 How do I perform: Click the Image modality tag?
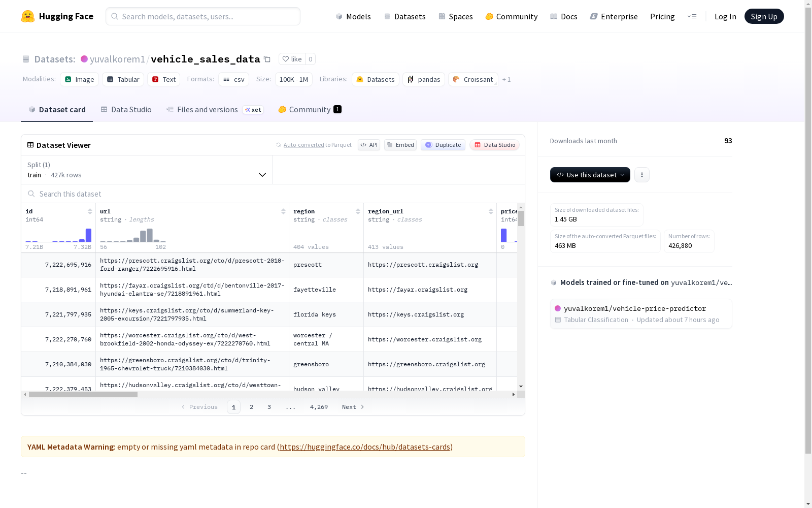point(80,79)
